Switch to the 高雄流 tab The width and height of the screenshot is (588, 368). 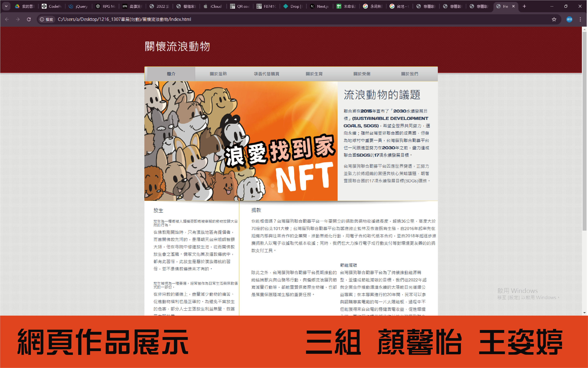[x=132, y=6]
